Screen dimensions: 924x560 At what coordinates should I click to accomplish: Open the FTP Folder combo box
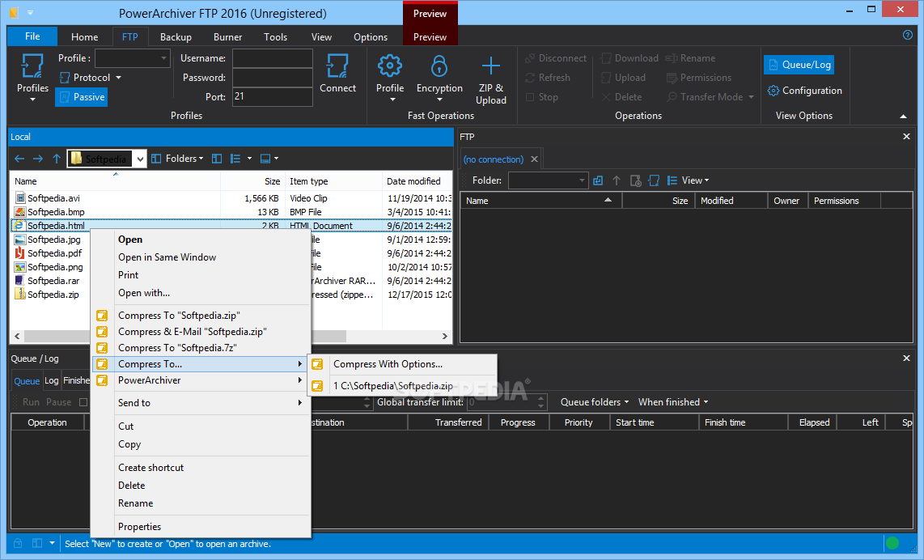548,180
